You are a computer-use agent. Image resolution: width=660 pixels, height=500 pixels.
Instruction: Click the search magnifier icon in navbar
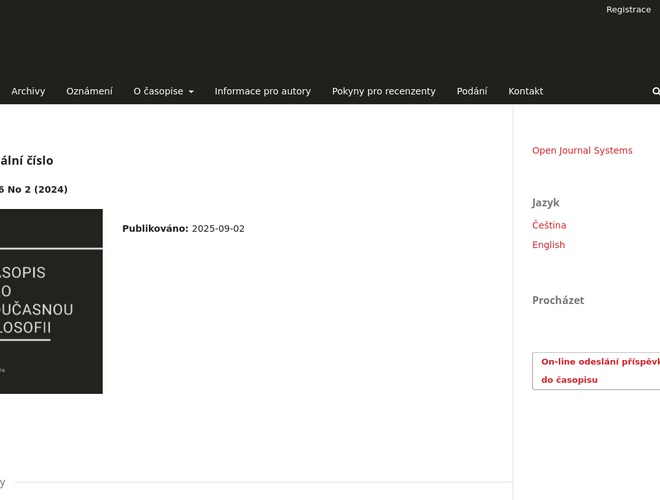tap(655, 91)
